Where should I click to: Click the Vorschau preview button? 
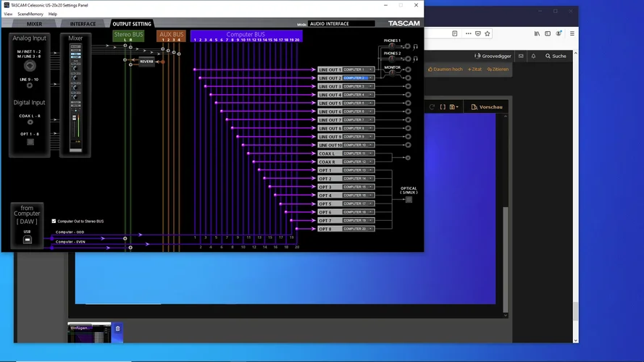[x=487, y=107]
